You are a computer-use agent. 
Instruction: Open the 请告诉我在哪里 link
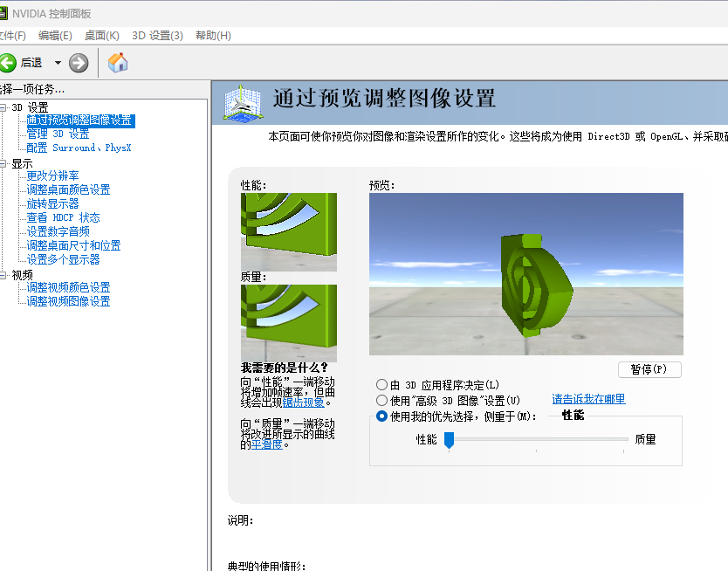(588, 399)
